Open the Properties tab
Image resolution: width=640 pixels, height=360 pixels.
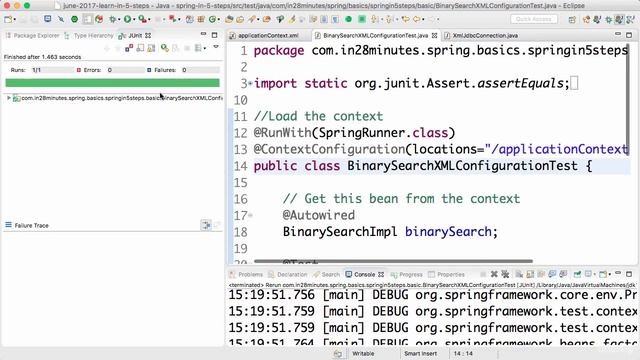tap(447, 275)
